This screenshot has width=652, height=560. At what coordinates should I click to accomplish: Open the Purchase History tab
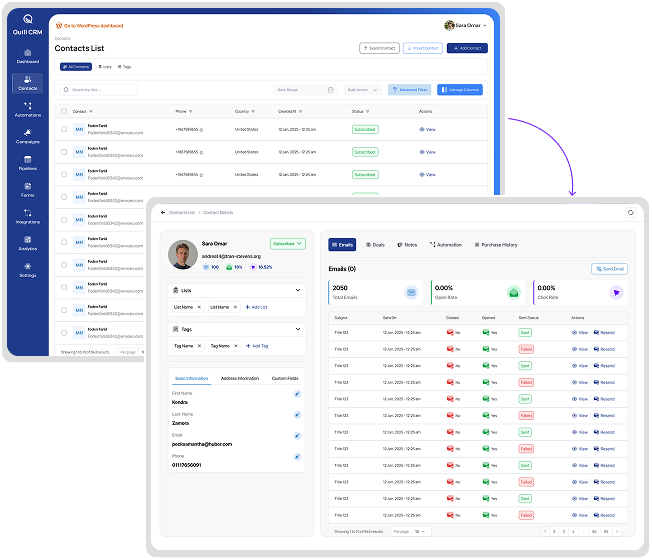coord(496,244)
